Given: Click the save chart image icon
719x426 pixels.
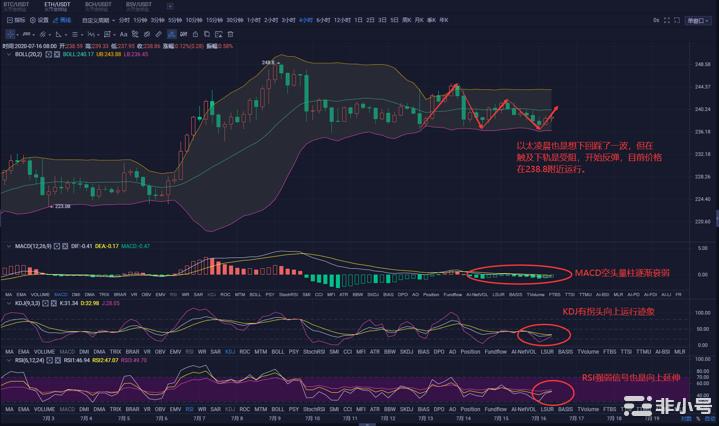Looking at the screenshot, I should pyautogui.click(x=219, y=34).
